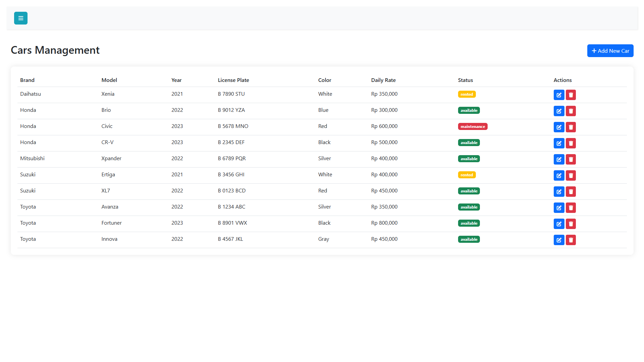Click the Model column header
The width and height of the screenshot is (644, 362).
point(109,80)
